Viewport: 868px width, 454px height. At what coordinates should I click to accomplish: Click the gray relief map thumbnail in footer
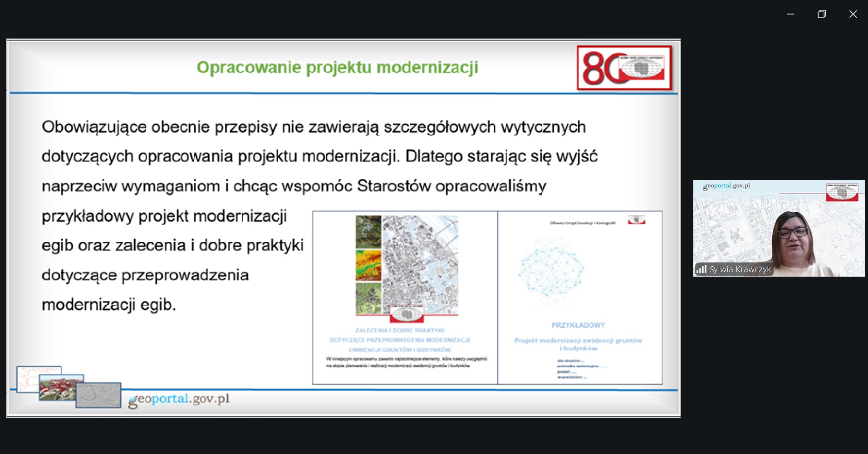[98, 395]
